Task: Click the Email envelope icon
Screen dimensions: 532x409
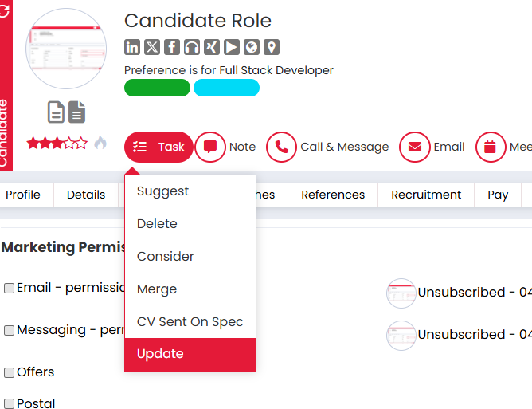Action: 415,147
